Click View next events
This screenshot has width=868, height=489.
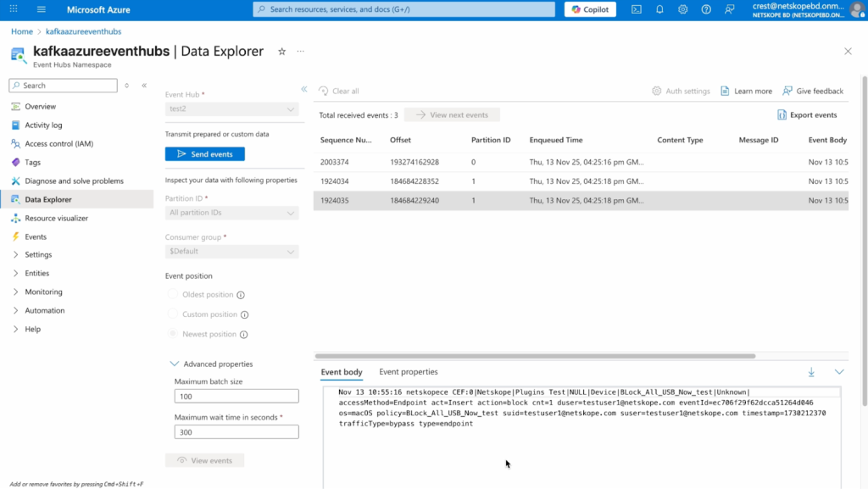point(452,115)
